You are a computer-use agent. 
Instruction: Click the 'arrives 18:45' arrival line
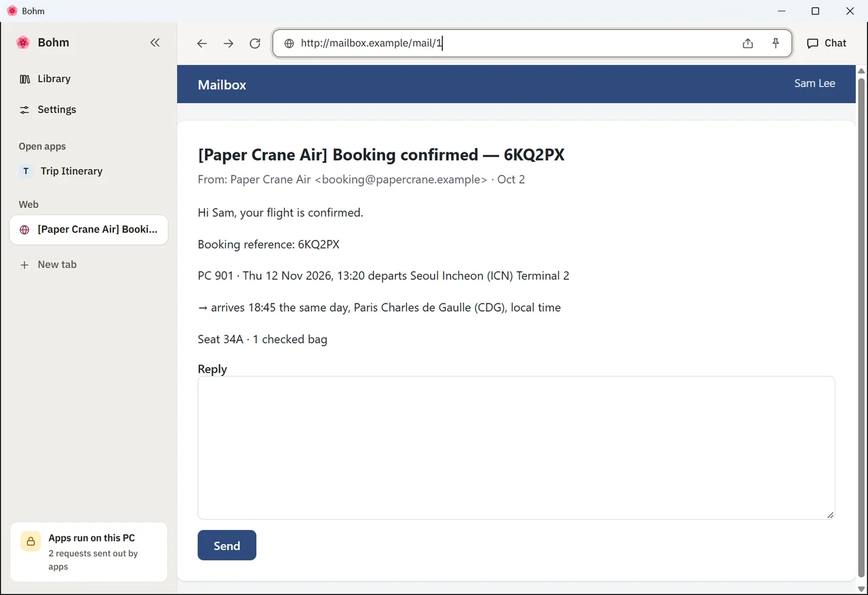[380, 308]
